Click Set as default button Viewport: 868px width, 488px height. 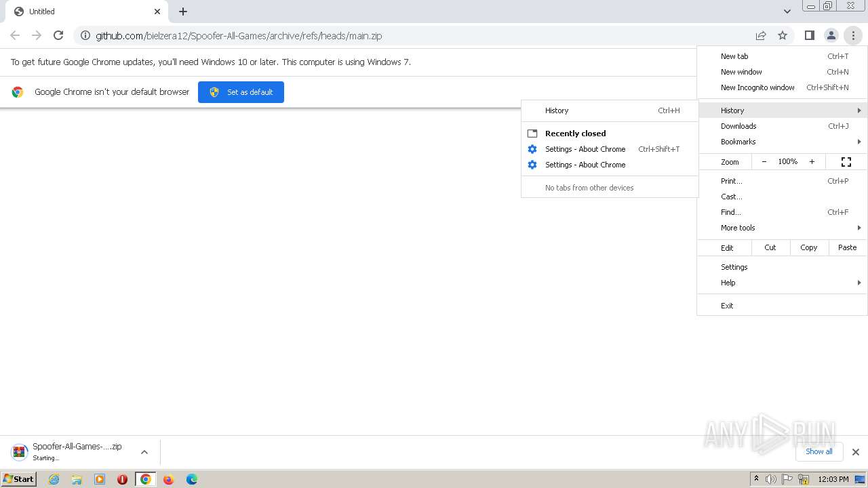pyautogui.click(x=241, y=92)
